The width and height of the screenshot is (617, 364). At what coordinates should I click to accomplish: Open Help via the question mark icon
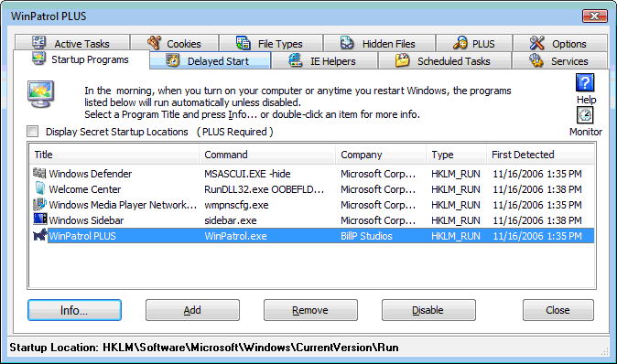point(585,82)
